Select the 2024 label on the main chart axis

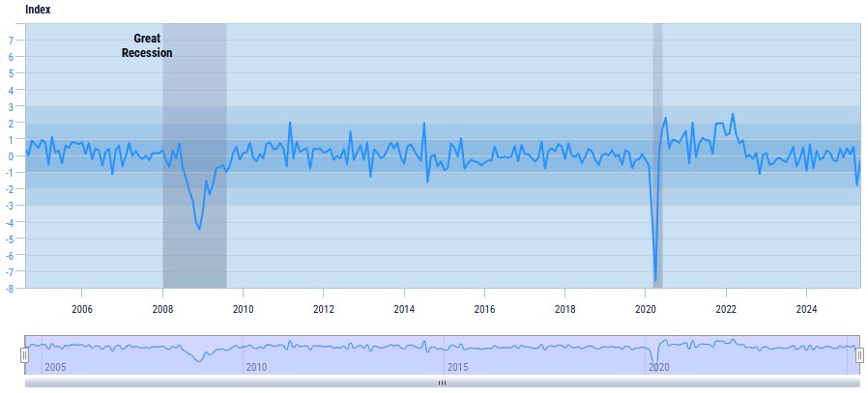coord(806,308)
